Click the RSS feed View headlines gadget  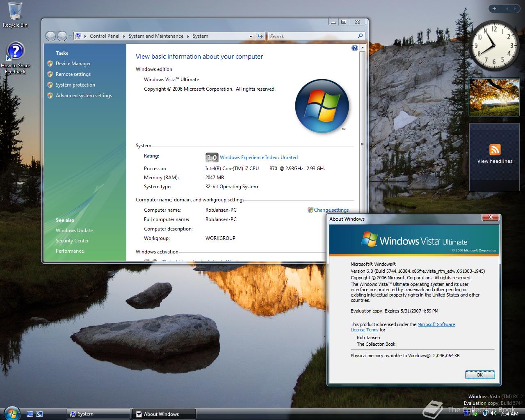coord(494,157)
